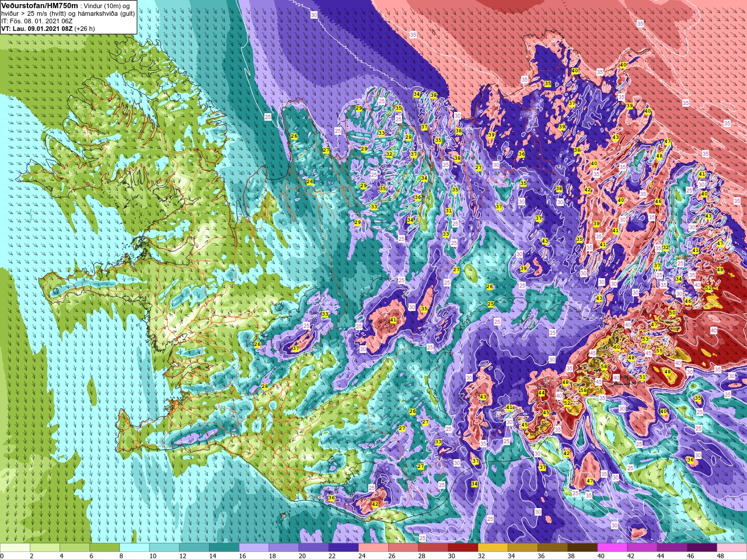
Task: Click the yellow '51' gust label
Action: [643, 377]
